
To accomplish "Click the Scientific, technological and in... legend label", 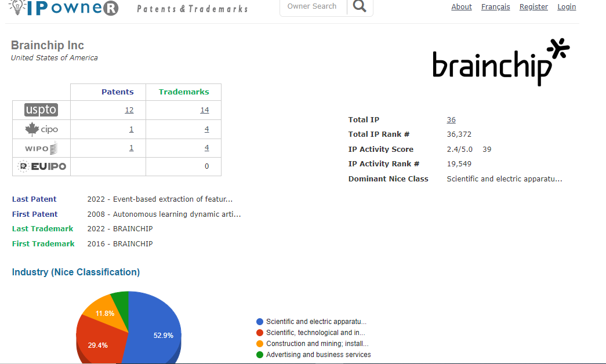I will pos(315,333).
